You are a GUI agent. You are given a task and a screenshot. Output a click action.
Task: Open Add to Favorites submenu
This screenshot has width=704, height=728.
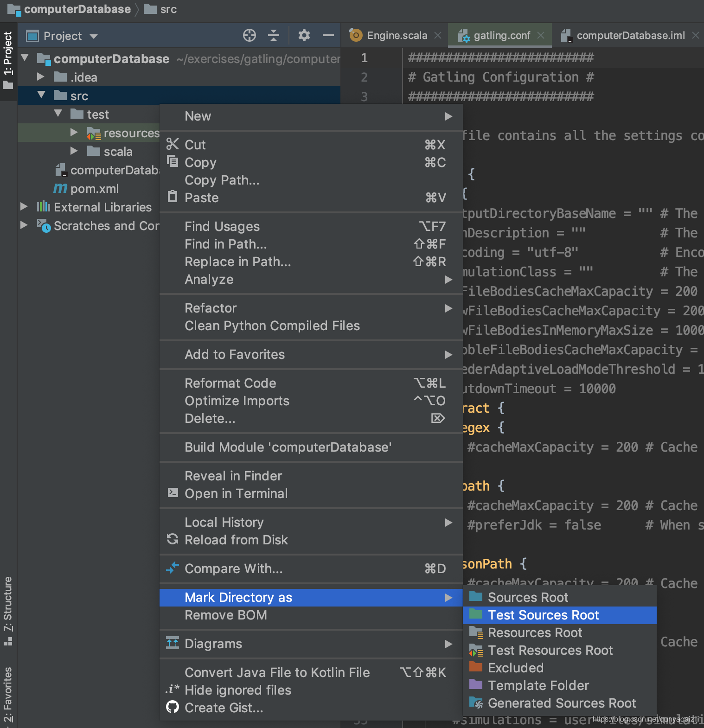(x=311, y=354)
